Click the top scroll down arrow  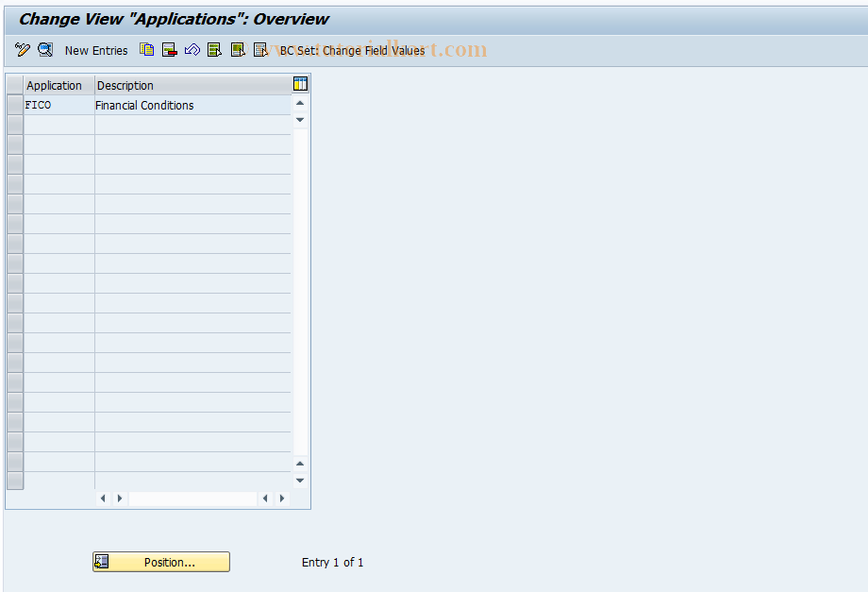tap(300, 120)
